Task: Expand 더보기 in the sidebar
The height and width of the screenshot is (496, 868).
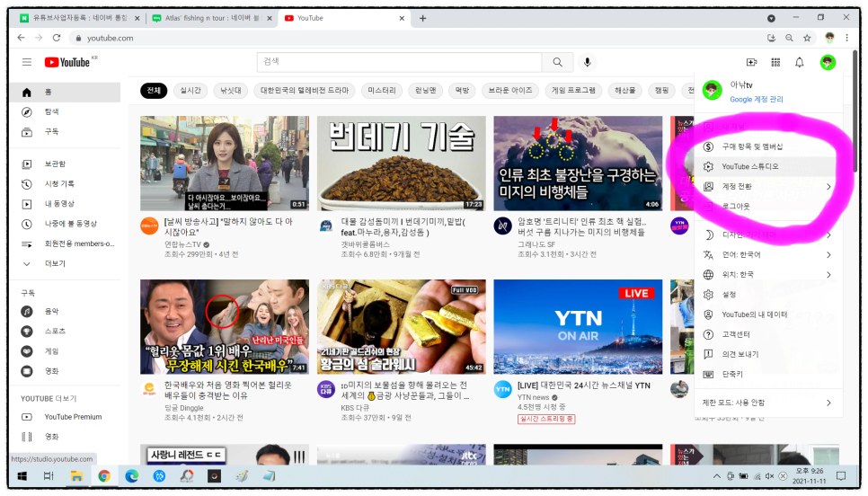Action: [x=66, y=263]
